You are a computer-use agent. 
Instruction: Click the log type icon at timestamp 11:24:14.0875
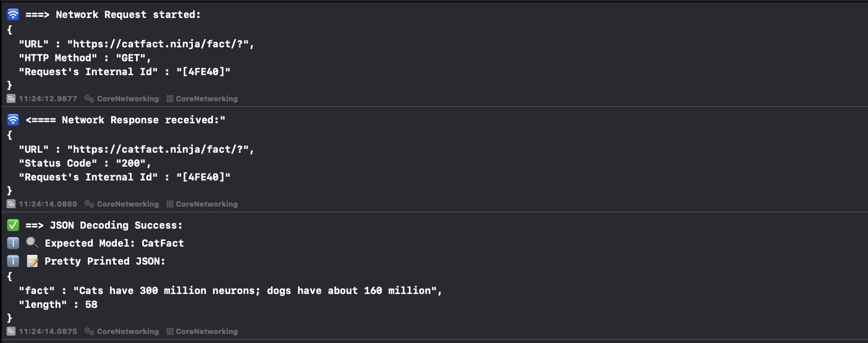(x=11, y=331)
